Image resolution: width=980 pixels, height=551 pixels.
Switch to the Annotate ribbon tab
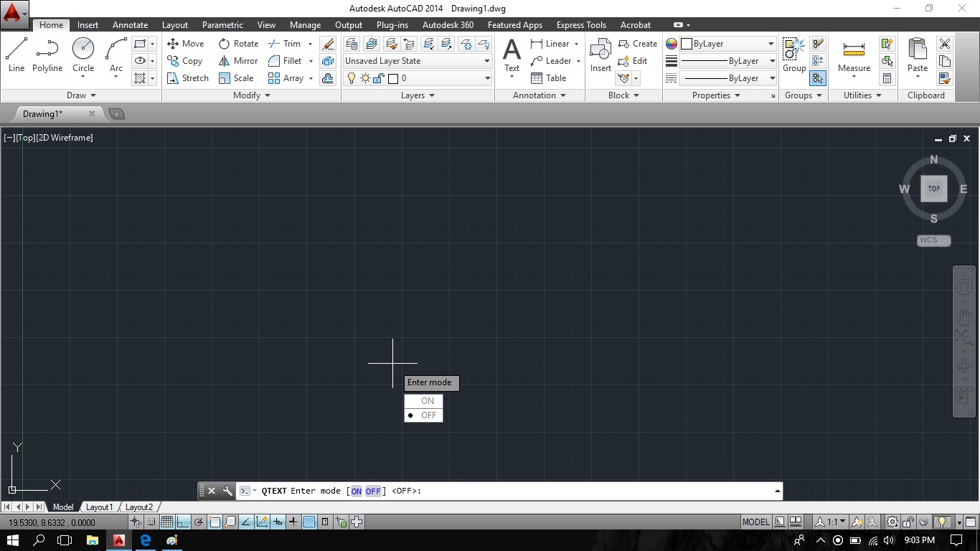[x=131, y=25]
